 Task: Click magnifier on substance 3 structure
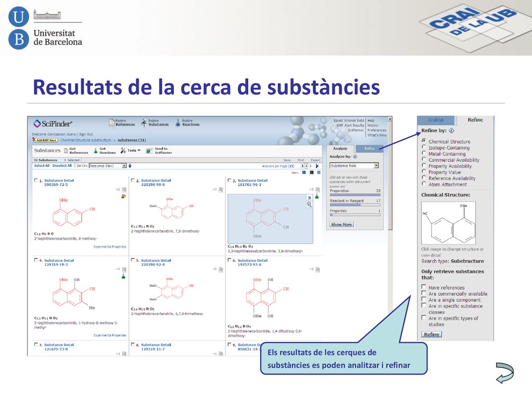(x=310, y=204)
